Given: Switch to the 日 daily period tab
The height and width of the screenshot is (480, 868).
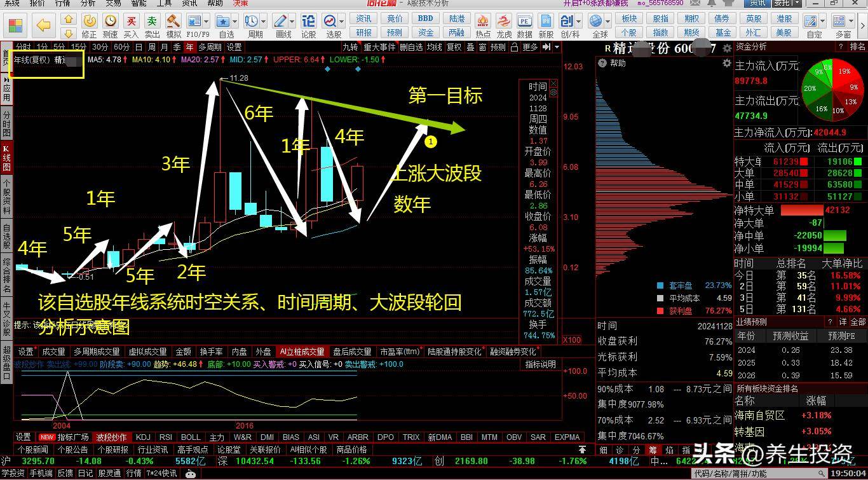Looking at the screenshot, I should click(138, 47).
